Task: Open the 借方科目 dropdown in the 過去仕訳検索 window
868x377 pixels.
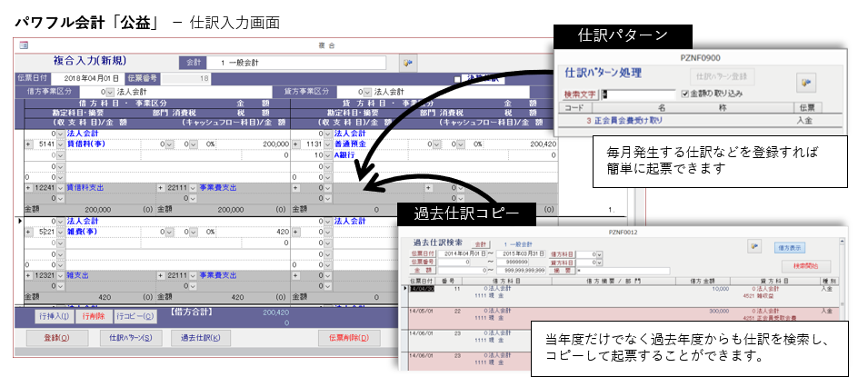Action: (x=599, y=254)
